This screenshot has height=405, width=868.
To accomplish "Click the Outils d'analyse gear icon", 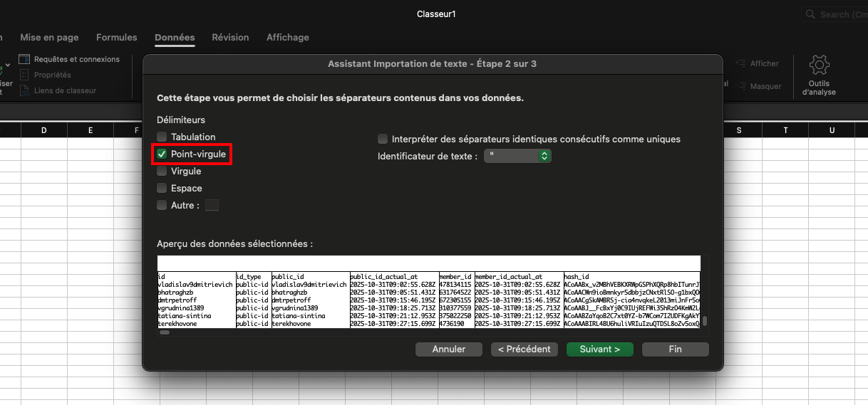I will click(819, 65).
